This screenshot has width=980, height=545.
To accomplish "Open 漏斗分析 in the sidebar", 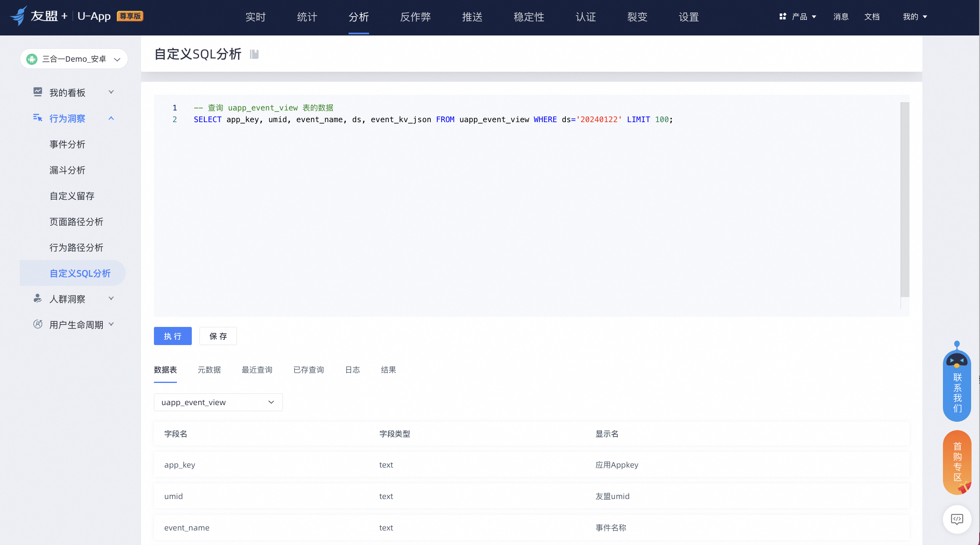I will 67,170.
